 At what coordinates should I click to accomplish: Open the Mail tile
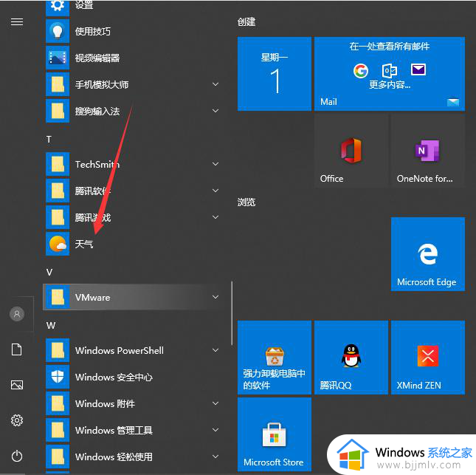click(x=390, y=74)
